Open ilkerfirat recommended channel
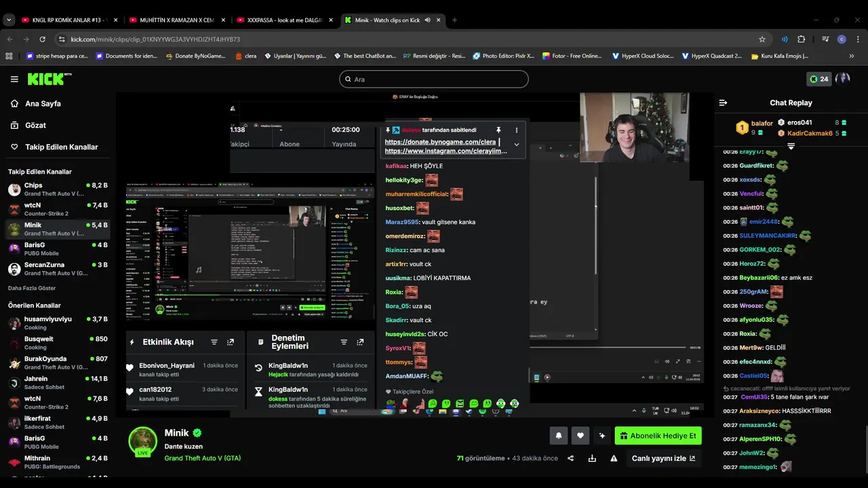 [58, 422]
